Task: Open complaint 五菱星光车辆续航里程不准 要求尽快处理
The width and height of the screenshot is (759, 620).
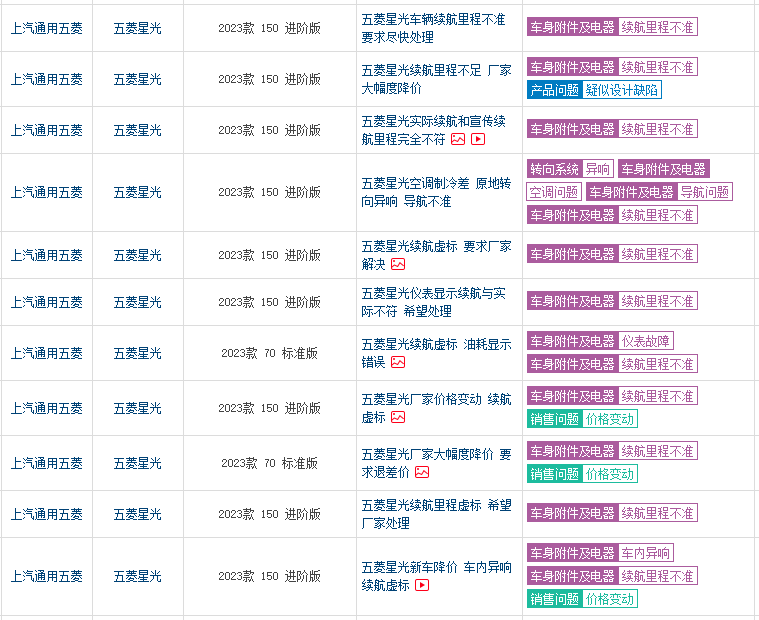Action: pos(433,28)
